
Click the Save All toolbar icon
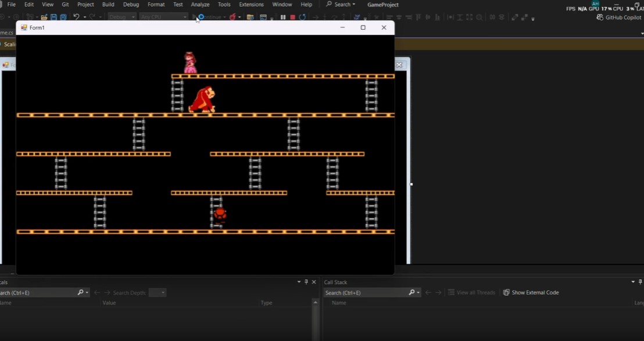(63, 17)
